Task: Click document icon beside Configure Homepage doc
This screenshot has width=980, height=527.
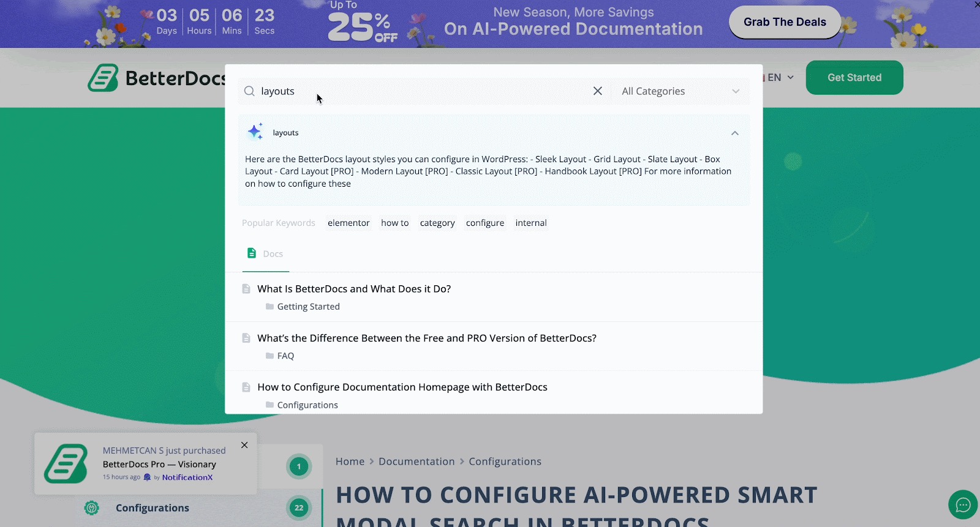Action: point(246,387)
